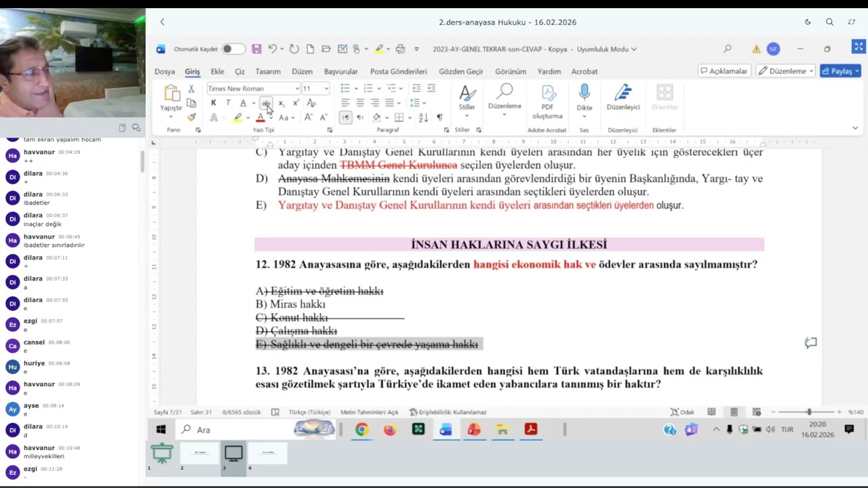Click the Undo arrow icon
Viewport: 868px width, 488px height.
(x=272, y=49)
